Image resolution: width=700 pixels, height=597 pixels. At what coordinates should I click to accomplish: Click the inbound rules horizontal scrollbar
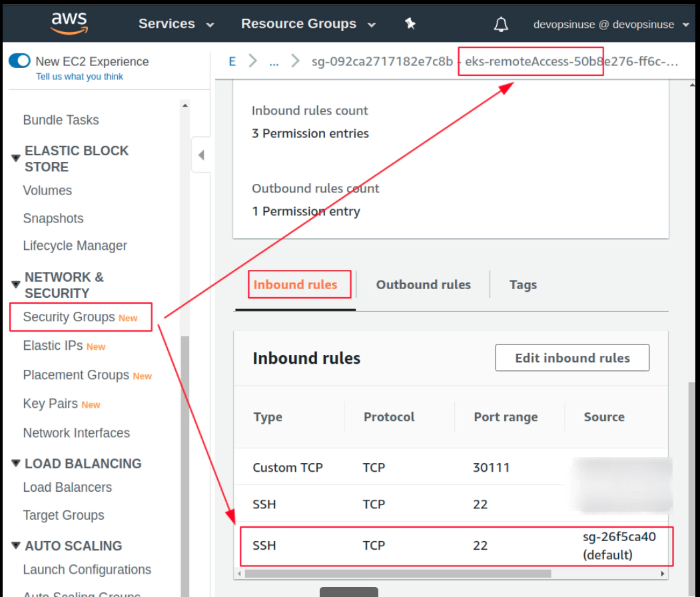(398, 573)
